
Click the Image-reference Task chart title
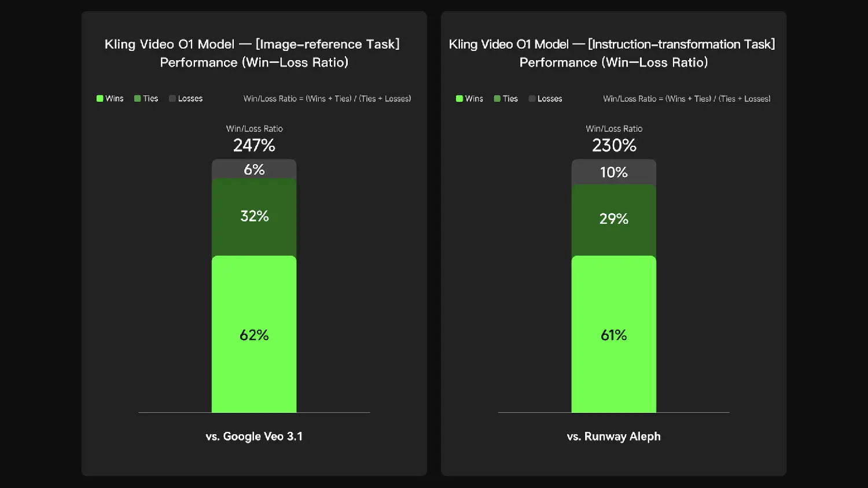click(252, 53)
